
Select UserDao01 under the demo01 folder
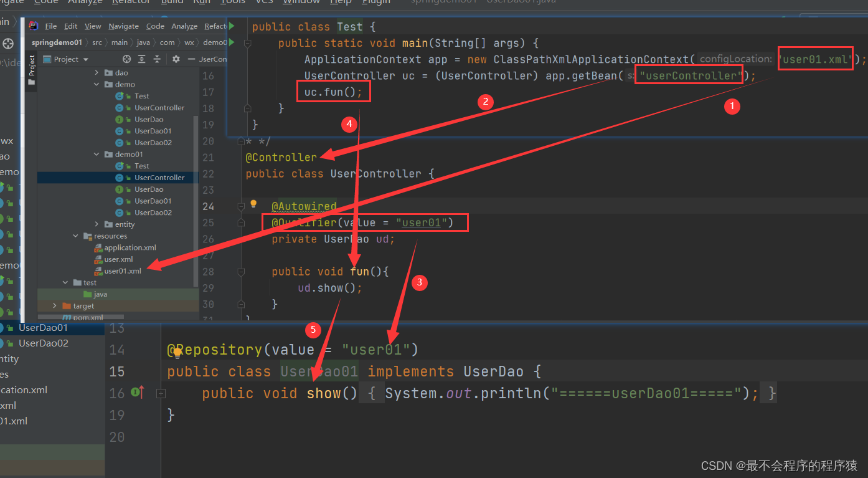point(153,201)
